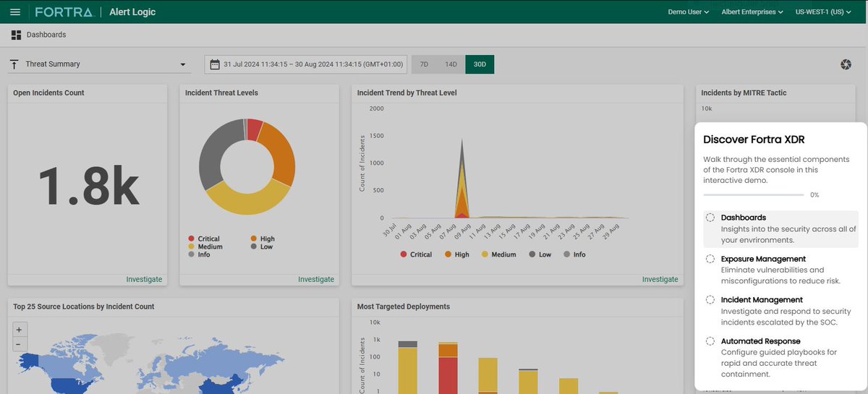Toggle Critical series in trend chart legend
The image size is (868, 394).
416,254
